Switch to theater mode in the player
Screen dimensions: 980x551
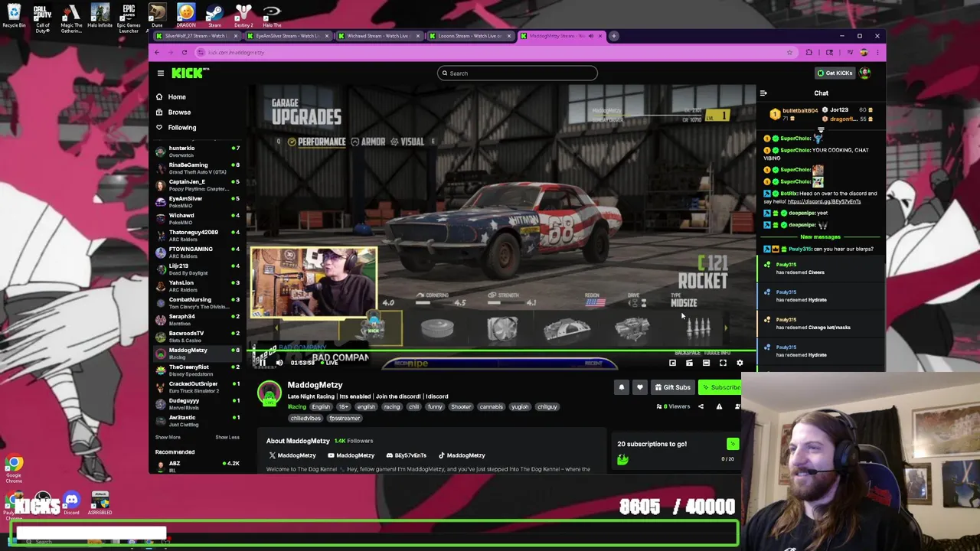pos(706,363)
